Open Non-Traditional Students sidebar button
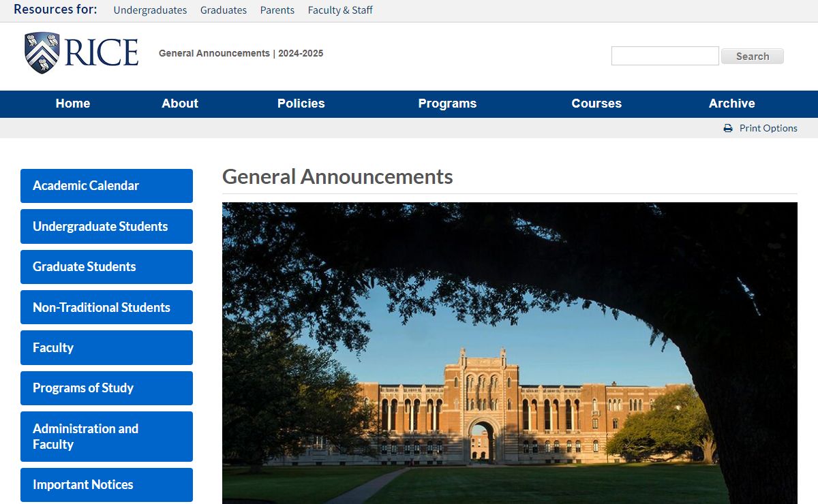818x504 pixels. (x=106, y=307)
